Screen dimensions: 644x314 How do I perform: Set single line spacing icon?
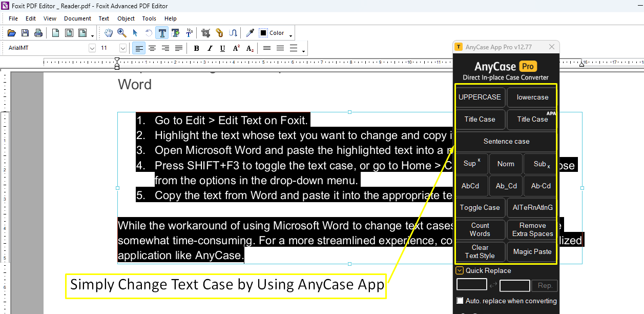coord(267,48)
